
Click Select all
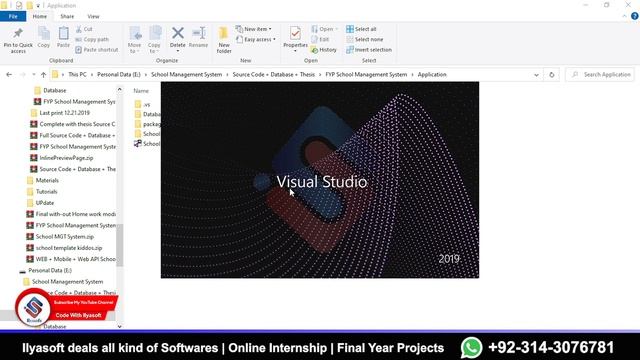361,29
